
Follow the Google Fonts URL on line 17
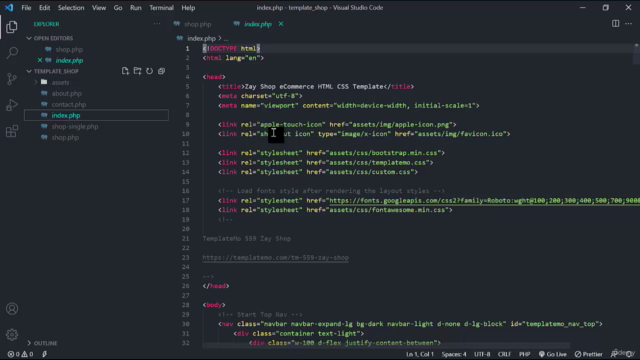click(x=484, y=200)
